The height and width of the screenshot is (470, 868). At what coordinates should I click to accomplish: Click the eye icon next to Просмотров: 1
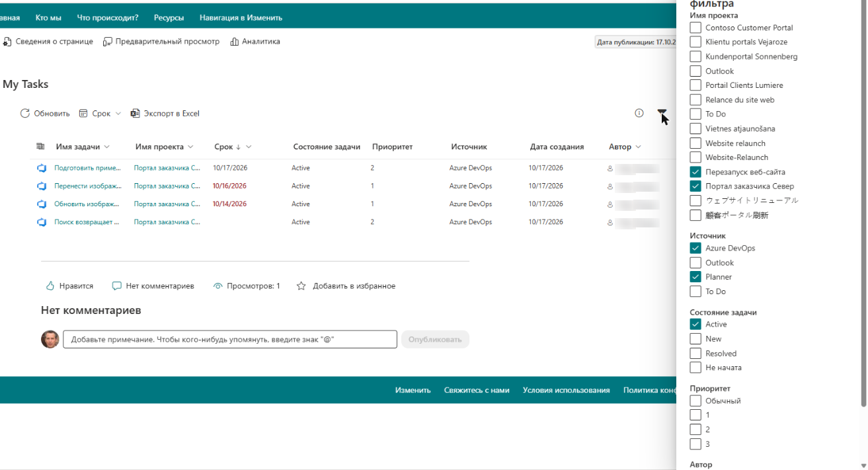pos(217,286)
